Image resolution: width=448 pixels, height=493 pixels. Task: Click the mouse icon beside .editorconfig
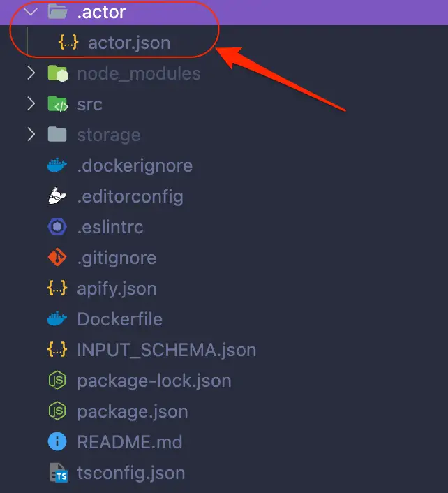[x=57, y=196]
